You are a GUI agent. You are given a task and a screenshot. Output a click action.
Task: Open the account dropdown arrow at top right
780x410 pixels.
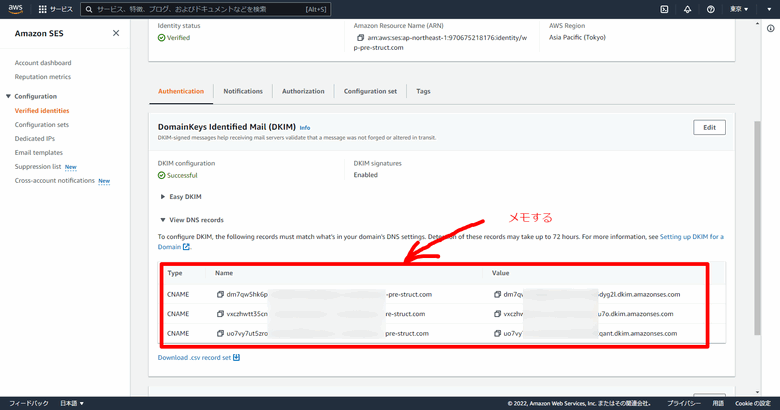coord(769,9)
